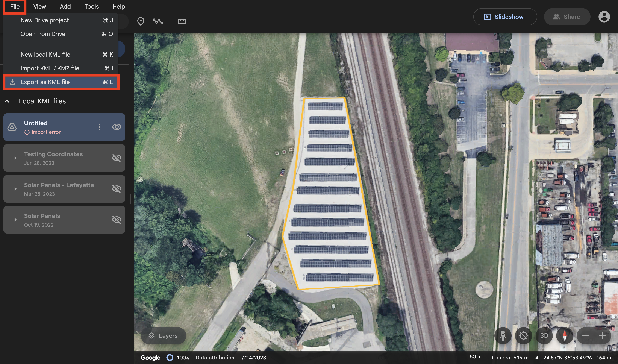The image size is (618, 364).
Task: Open the measure distance ruler tool
Action: [x=182, y=21]
